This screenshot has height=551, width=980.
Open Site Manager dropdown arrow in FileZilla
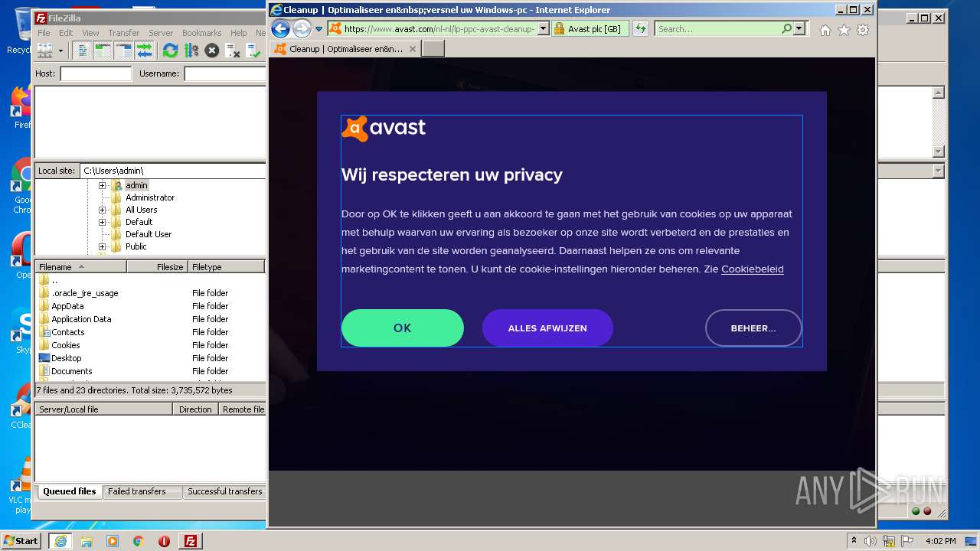point(60,51)
